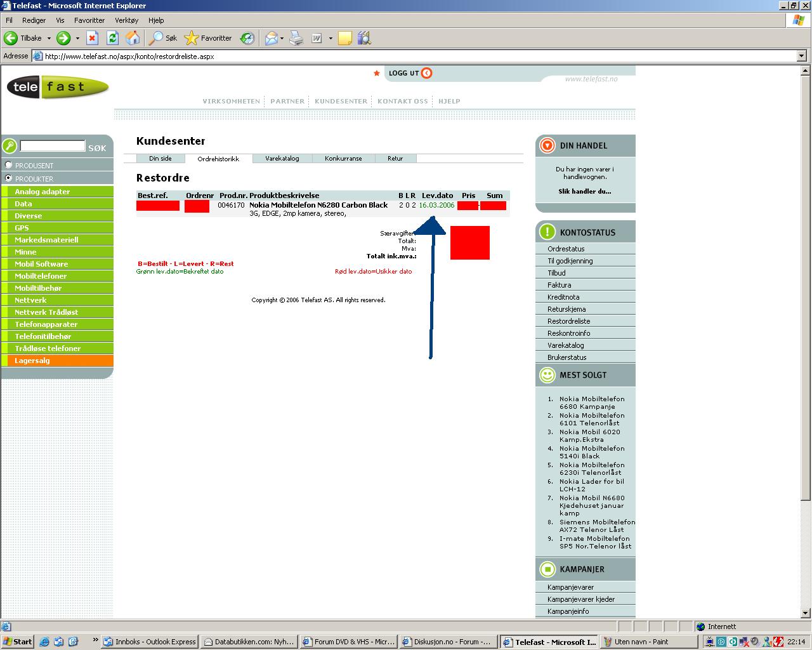Open Nokia Lader for bil LCH-12 link
812x650 pixels.
[592, 485]
